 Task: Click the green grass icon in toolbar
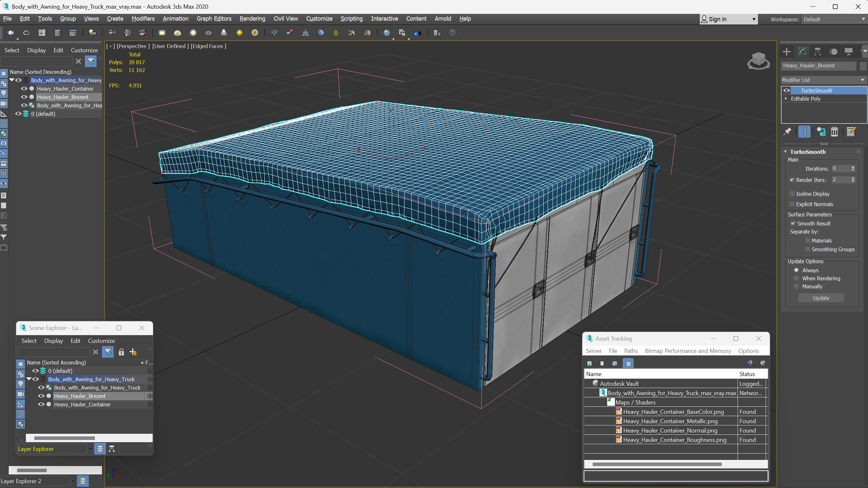[x=336, y=33]
